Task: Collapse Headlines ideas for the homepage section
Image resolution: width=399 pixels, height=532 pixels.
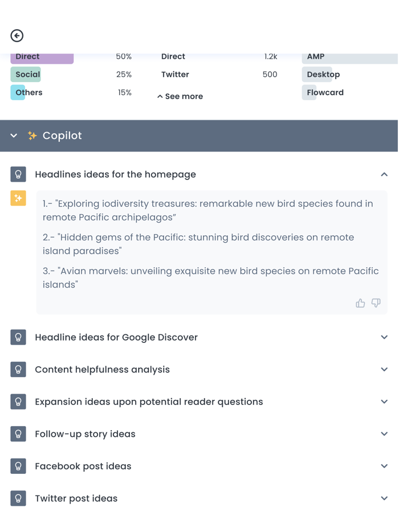Action: click(x=384, y=174)
